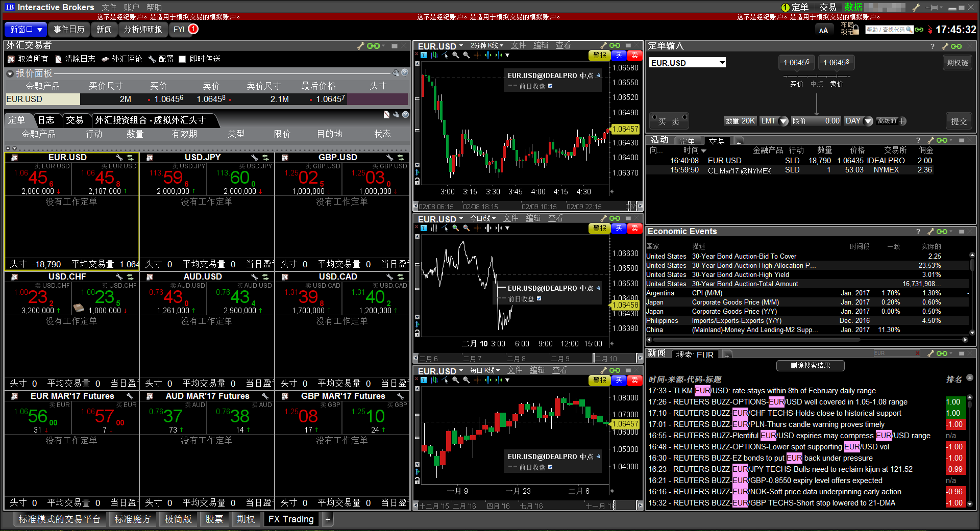Image resolution: width=980 pixels, height=531 pixels.
Task: Click help question icon in 报价面板 header
Action: pos(405,73)
